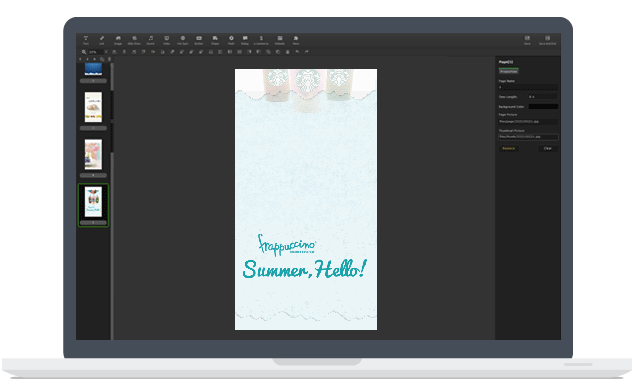Select the Link tool
632x382 pixels.
[102, 40]
